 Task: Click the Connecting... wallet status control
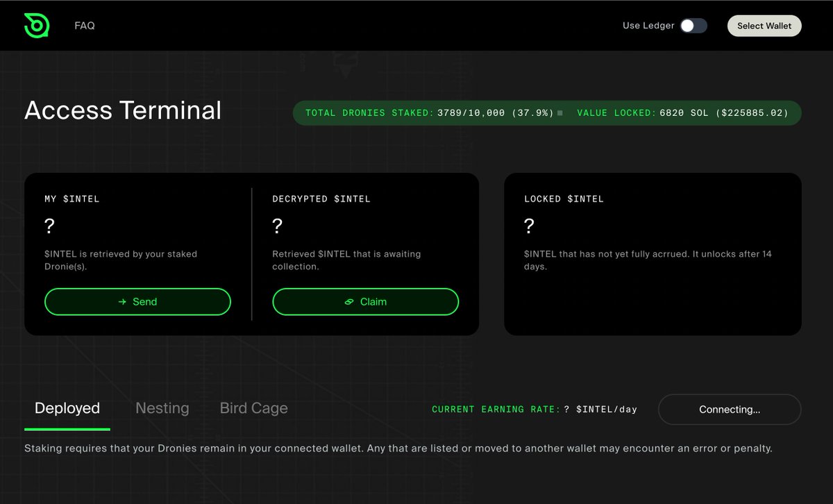click(729, 410)
